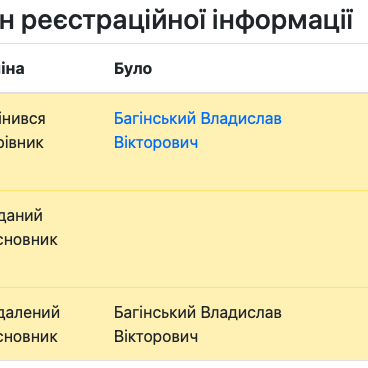Click the empty Було cell of the added-founder row
Viewport: 368px width, 368px height.
point(240,239)
